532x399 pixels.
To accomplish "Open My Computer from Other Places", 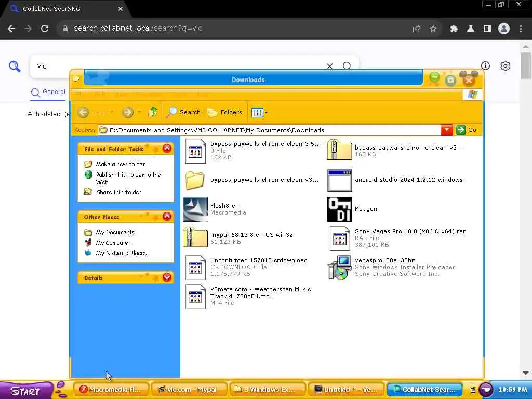I will point(113,243).
